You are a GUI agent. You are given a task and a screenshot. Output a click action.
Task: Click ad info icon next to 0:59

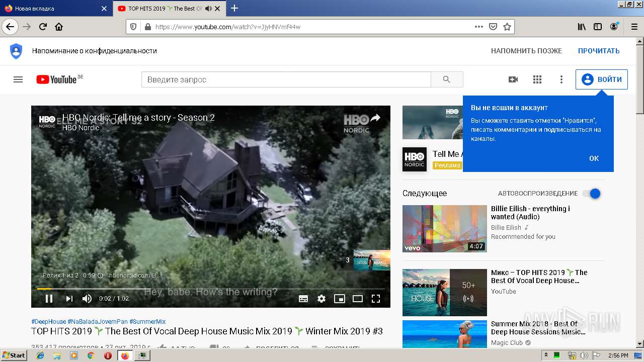click(x=100, y=276)
